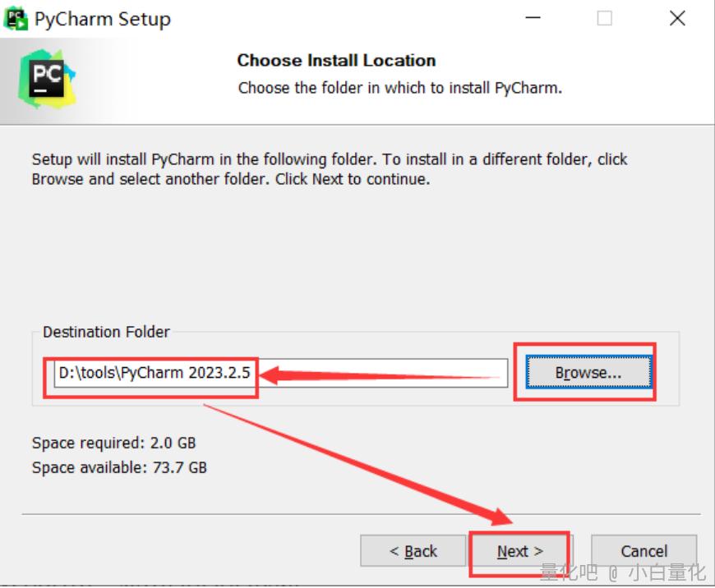Image resolution: width=715 pixels, height=588 pixels.
Task: Click the "Space available: 73.7 GB" text
Action: 119,468
